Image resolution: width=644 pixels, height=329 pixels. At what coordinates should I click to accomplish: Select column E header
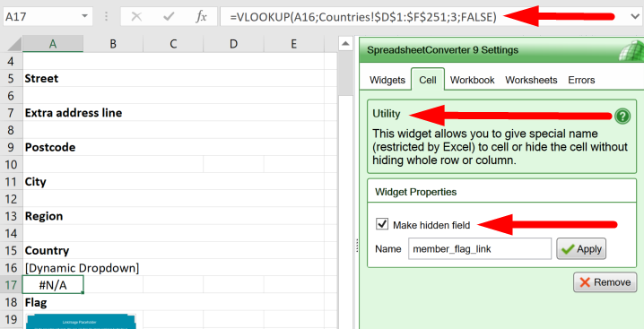(x=293, y=44)
